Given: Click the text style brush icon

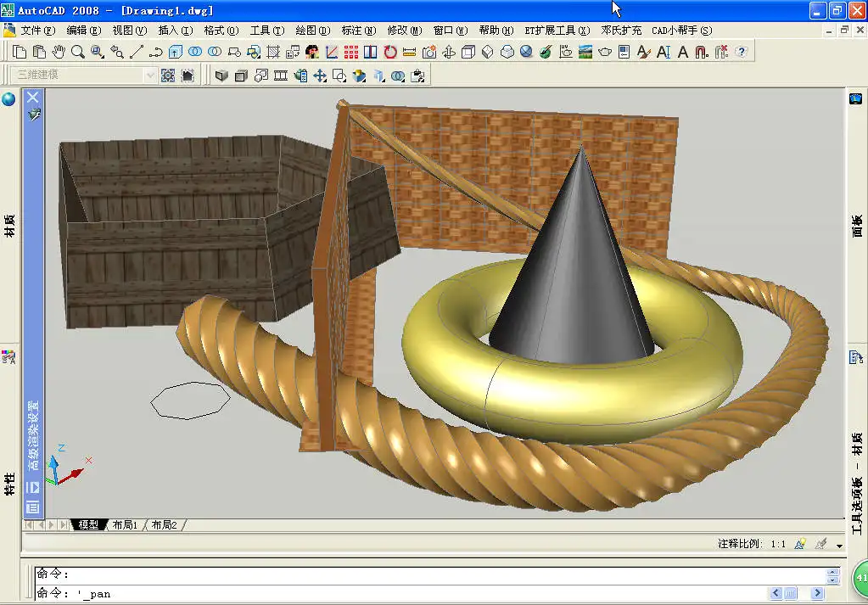Looking at the screenshot, I should (x=643, y=52).
